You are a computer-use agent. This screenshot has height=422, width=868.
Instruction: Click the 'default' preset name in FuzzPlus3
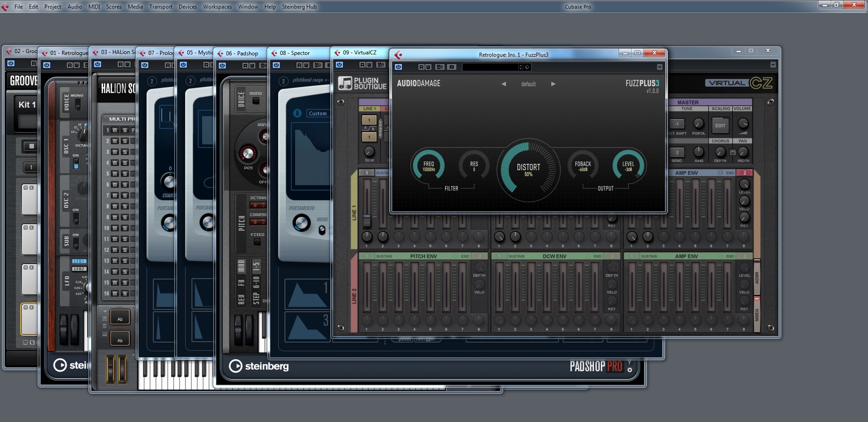(528, 84)
